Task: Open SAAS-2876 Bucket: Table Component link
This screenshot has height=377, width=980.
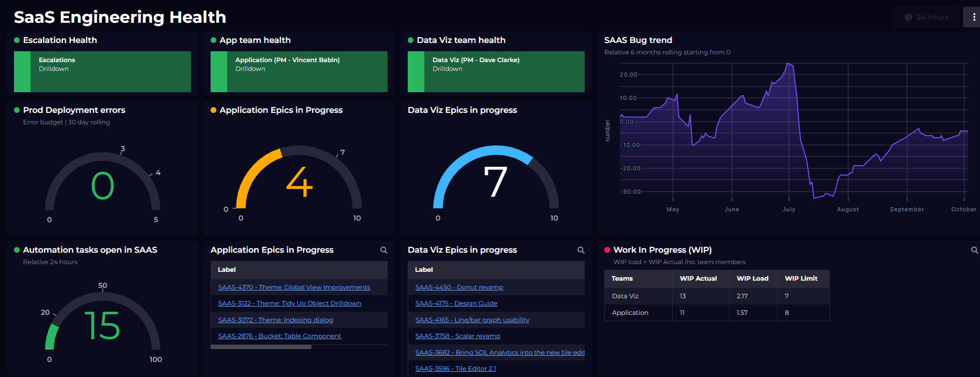Action: [x=279, y=336]
